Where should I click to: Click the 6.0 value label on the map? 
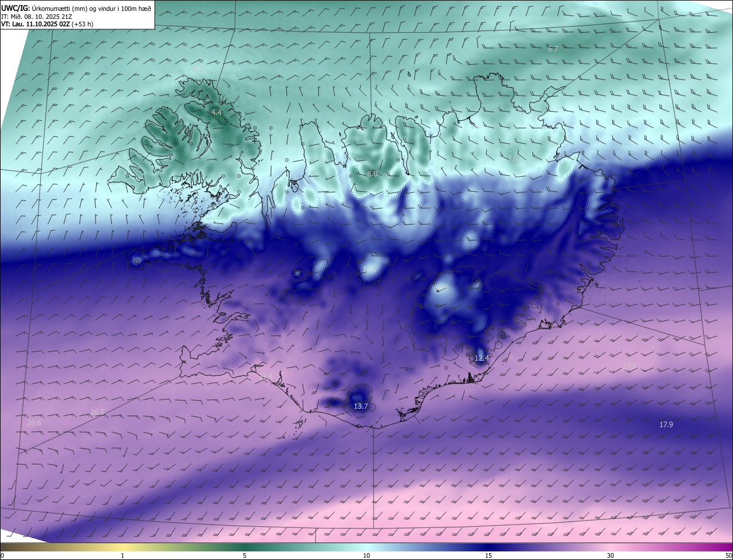coord(372,173)
